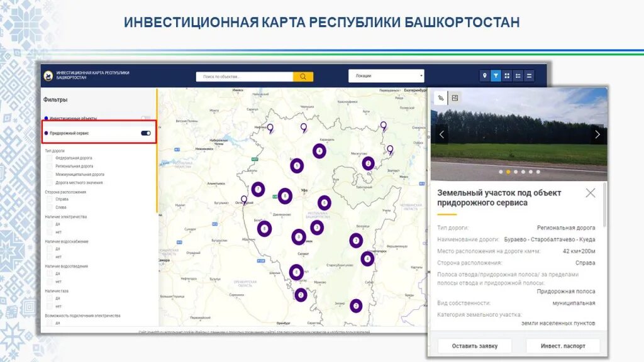Screen dimensions: 644x362
Task: Enable the Инвестиционные объекты toggle
Action: pos(145,118)
